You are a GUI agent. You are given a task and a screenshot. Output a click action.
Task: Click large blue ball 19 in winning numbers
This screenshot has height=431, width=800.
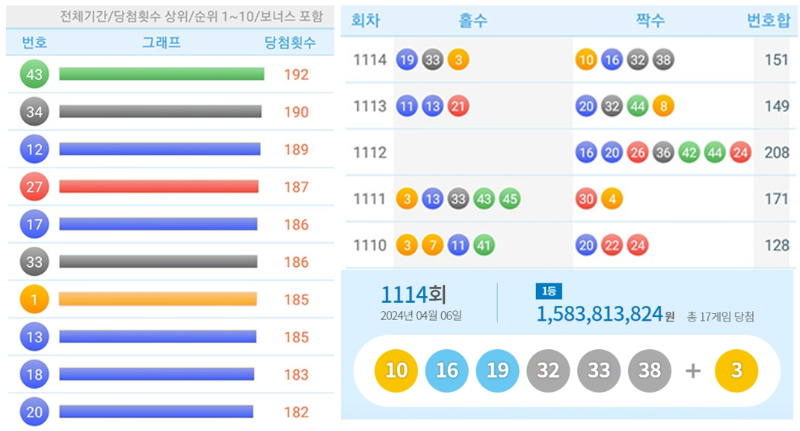[x=497, y=370]
